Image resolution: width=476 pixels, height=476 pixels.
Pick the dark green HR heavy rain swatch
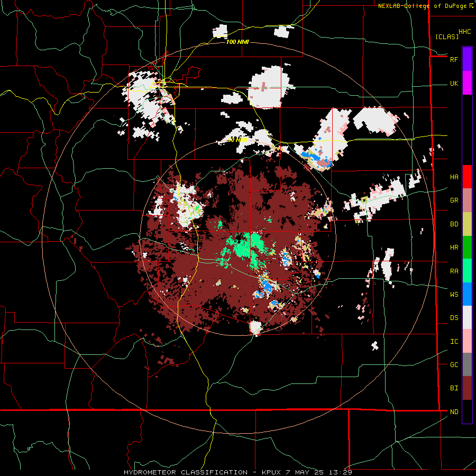pos(467,248)
